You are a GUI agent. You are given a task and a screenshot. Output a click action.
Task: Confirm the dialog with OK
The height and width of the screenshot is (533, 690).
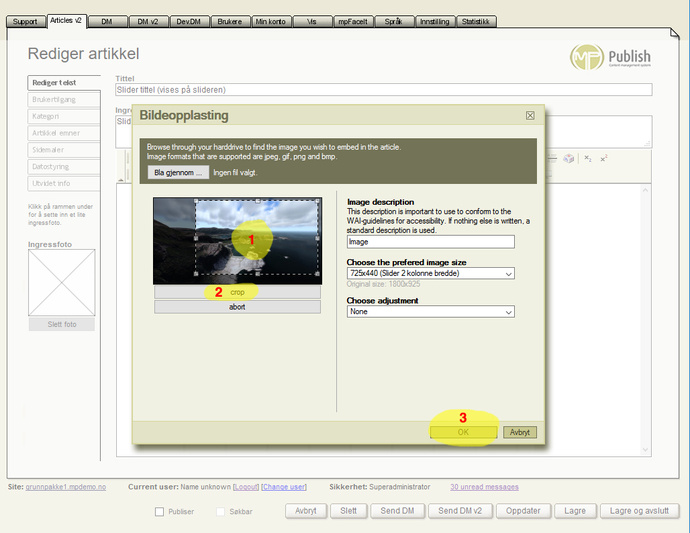click(x=463, y=433)
